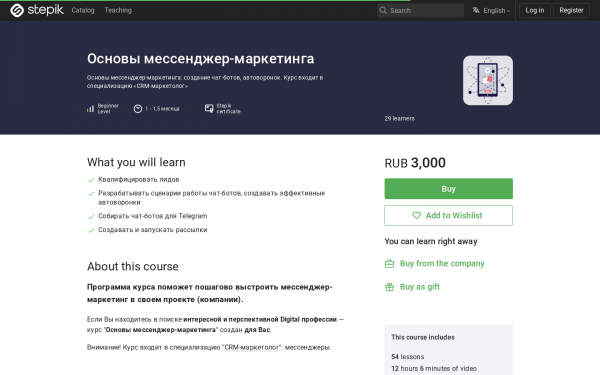600x375 pixels.
Task: Click the language translate icon
Action: pos(476,10)
